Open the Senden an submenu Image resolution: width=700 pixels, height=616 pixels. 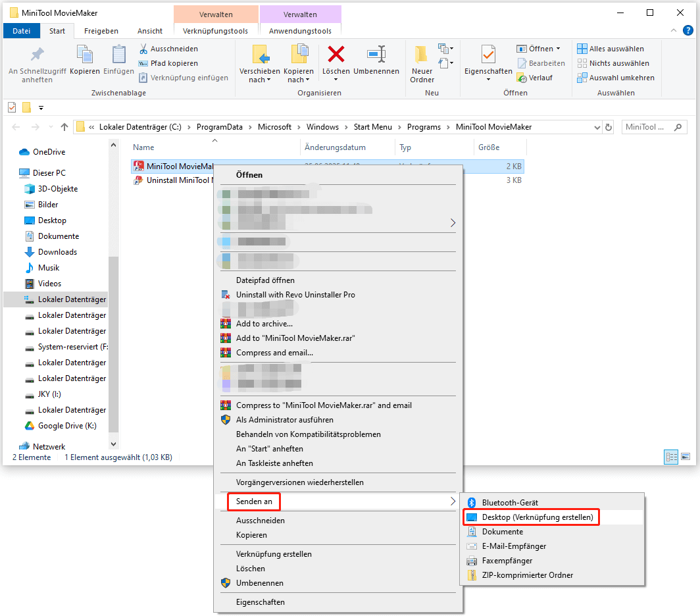tap(338, 501)
